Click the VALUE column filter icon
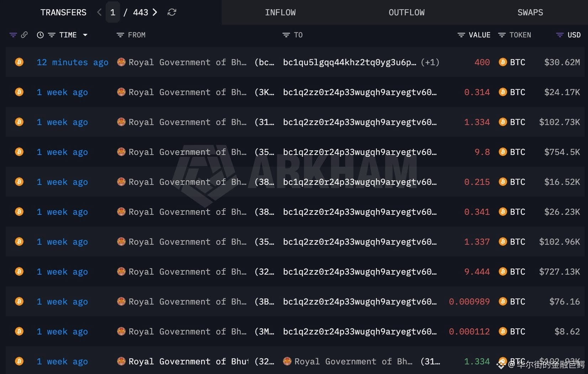The image size is (588, 374). click(x=461, y=35)
